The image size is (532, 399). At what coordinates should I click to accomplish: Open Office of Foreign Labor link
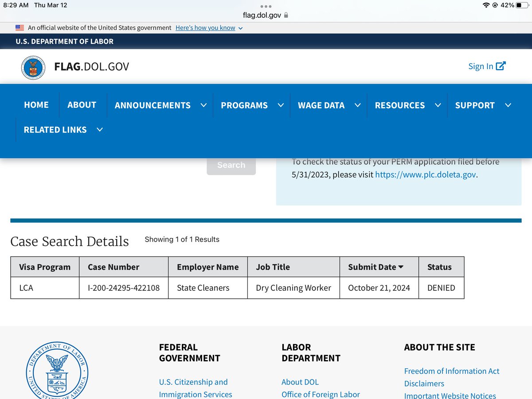click(x=321, y=394)
